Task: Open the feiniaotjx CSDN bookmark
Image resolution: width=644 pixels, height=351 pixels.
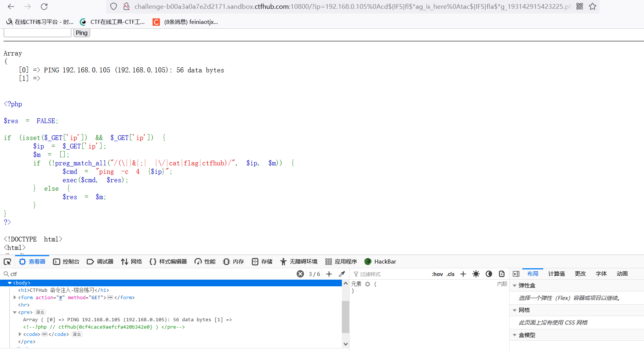Action: 186,22
